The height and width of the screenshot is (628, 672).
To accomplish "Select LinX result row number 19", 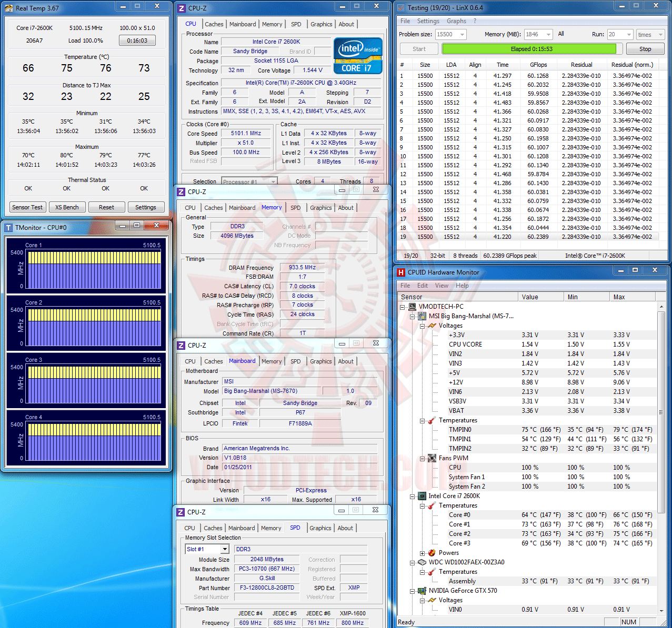I will tap(528, 237).
